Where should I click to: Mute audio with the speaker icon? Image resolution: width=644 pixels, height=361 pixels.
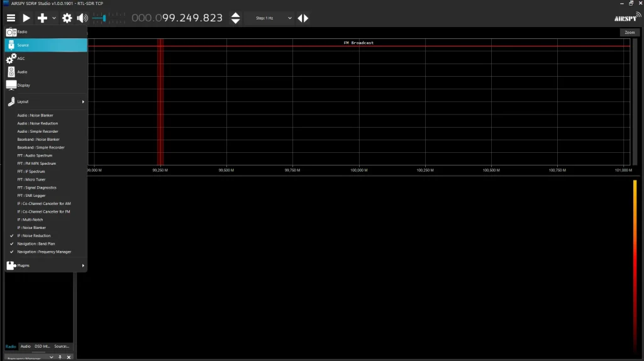click(x=82, y=18)
